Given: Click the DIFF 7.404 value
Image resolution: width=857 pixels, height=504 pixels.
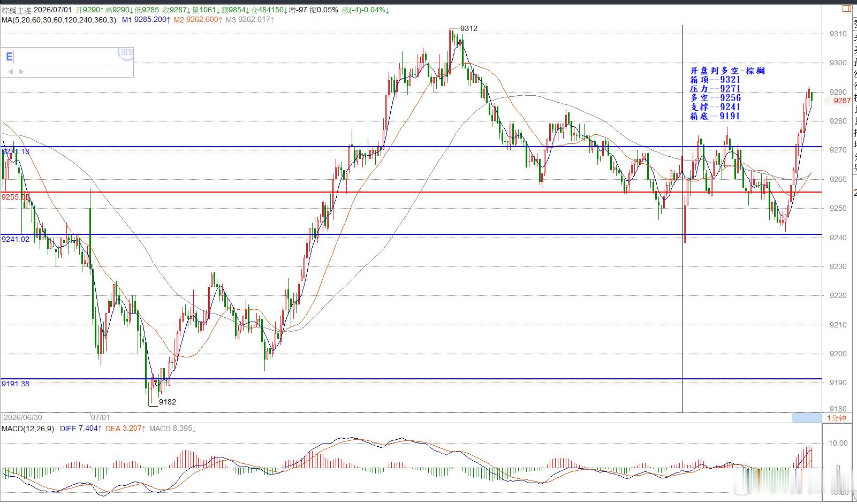Looking at the screenshot, I should pos(81,429).
